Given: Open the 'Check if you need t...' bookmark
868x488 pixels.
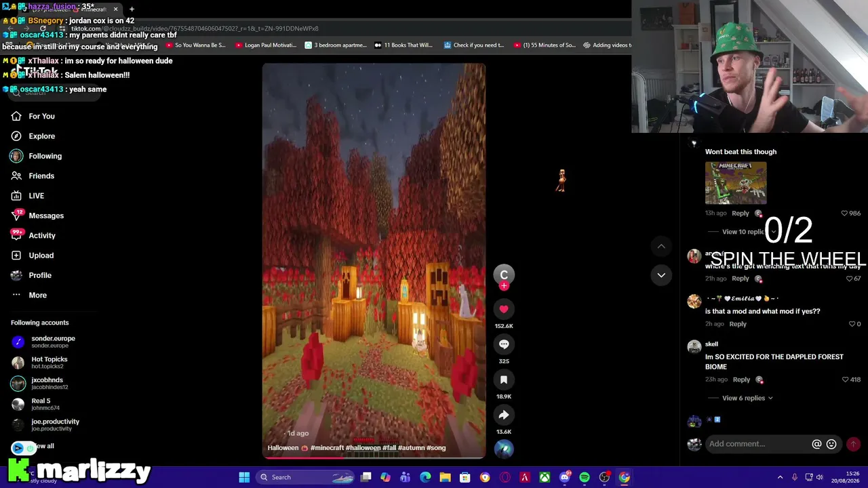Looking at the screenshot, I should tap(474, 45).
